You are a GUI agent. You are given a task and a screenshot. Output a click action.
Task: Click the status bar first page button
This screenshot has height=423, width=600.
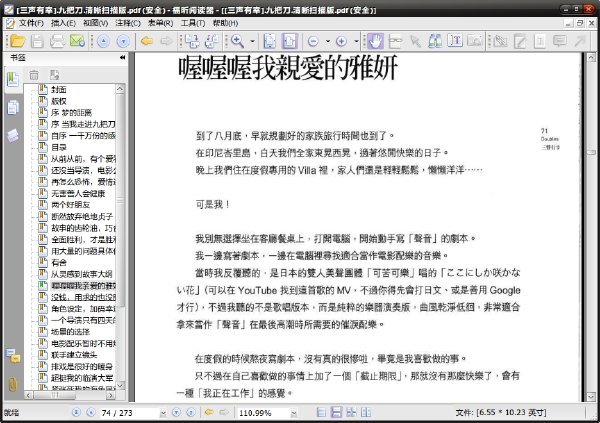[76, 412]
